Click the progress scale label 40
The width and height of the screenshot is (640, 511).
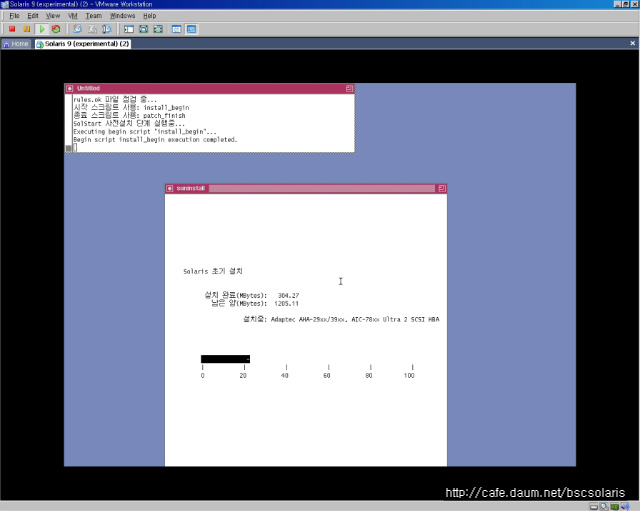click(284, 375)
